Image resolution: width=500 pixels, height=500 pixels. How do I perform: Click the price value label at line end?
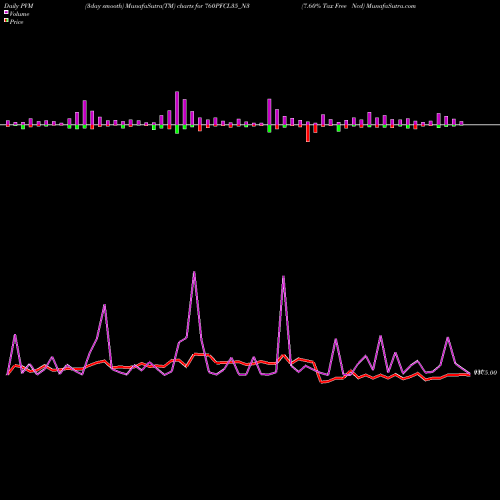485,372
